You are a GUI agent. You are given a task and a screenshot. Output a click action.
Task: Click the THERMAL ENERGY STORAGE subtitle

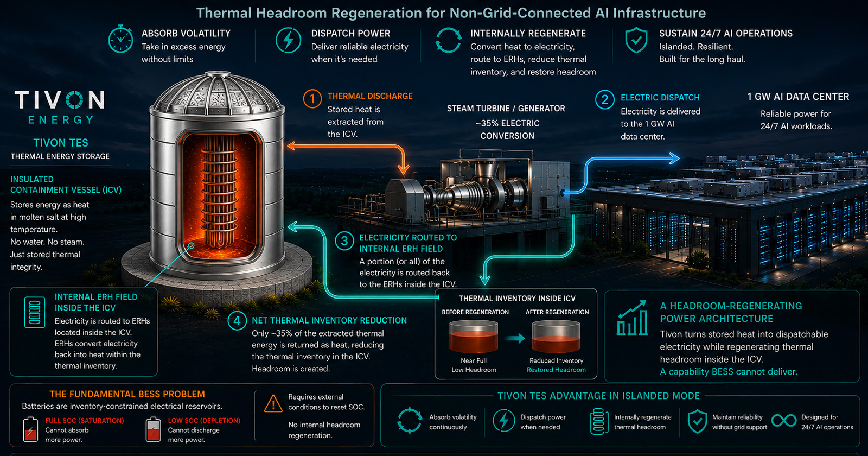pyautogui.click(x=60, y=156)
